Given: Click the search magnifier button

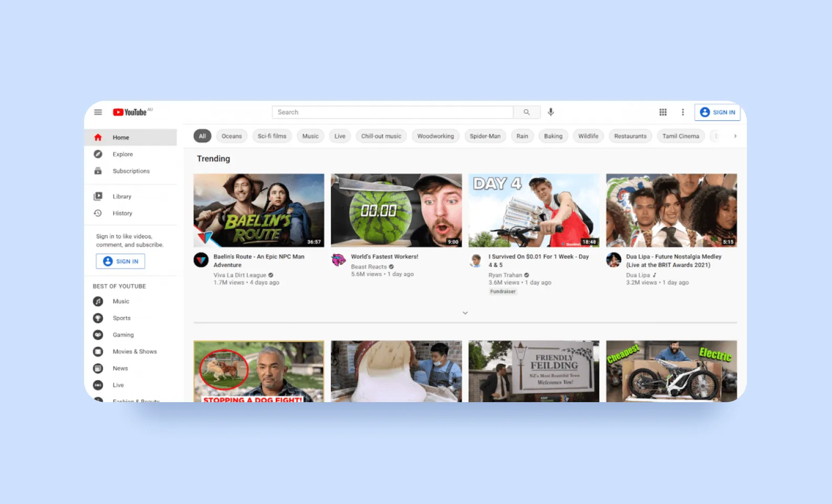Looking at the screenshot, I should (x=526, y=112).
